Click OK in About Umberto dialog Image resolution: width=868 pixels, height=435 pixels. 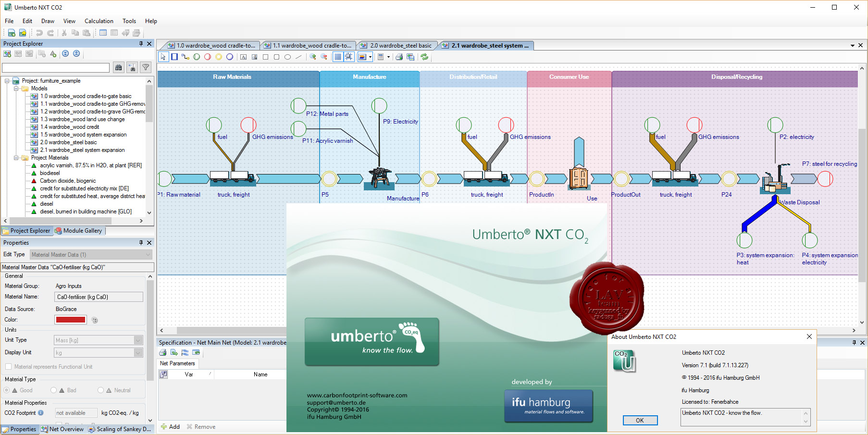640,420
